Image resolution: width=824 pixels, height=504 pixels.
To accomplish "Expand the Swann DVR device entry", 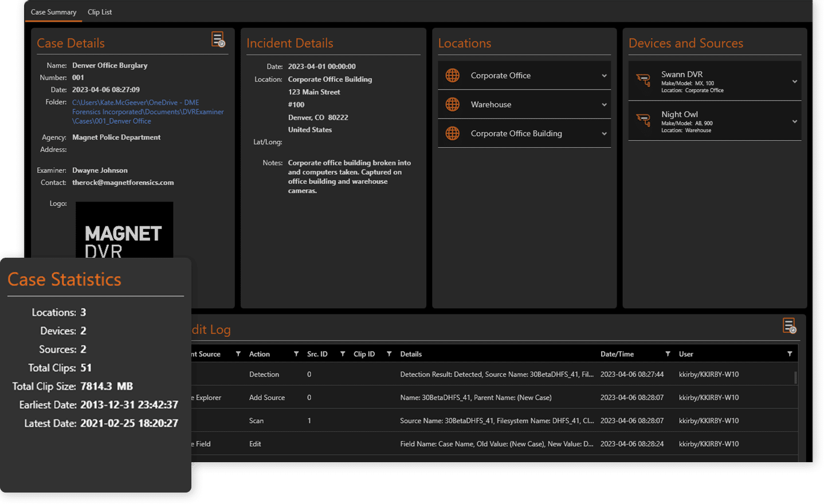I will click(795, 81).
